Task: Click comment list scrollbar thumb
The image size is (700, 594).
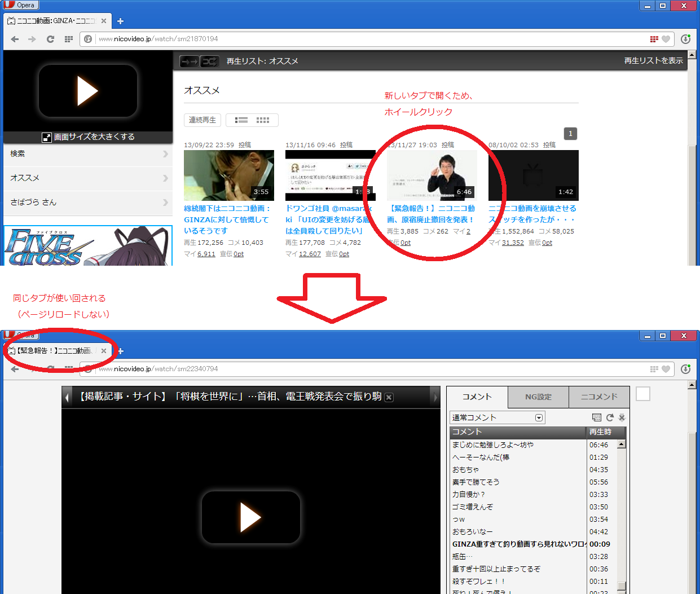Action: click(622, 587)
